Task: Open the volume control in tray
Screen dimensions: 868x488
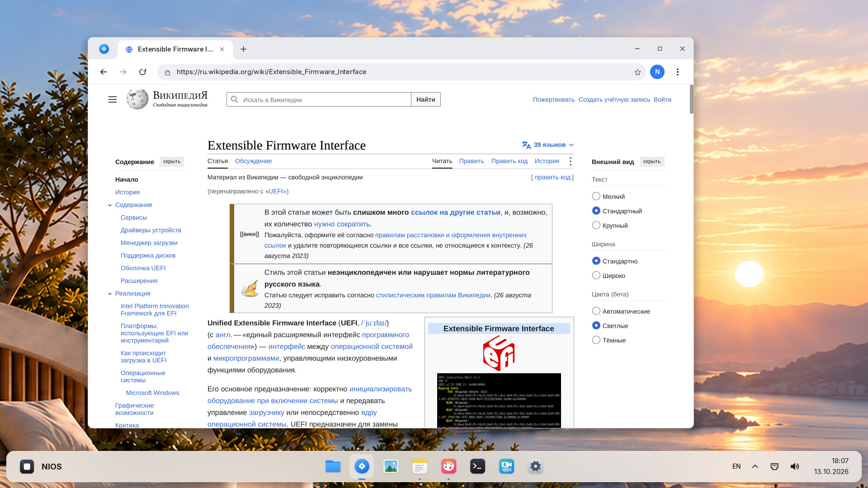Action: pos(795,466)
